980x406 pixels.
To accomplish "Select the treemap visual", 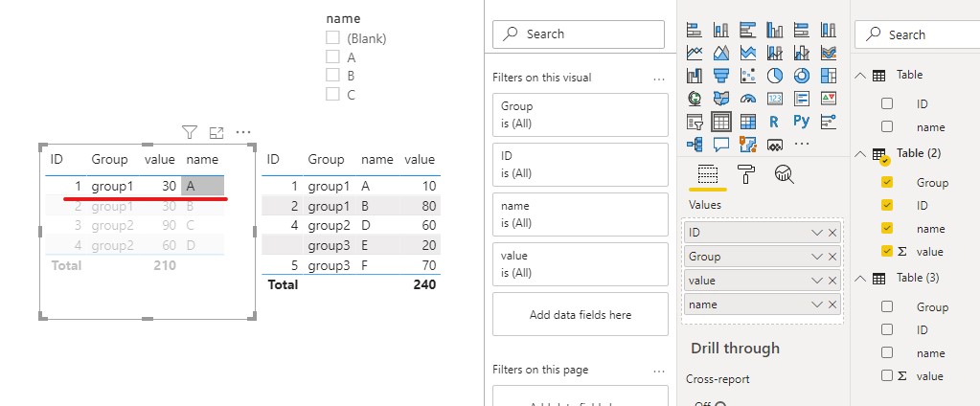I will [x=829, y=76].
